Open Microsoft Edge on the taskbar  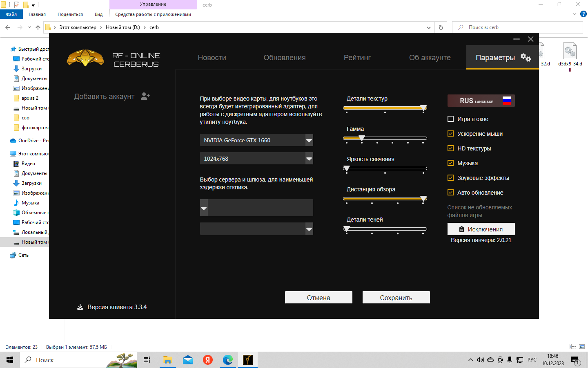pos(228,360)
